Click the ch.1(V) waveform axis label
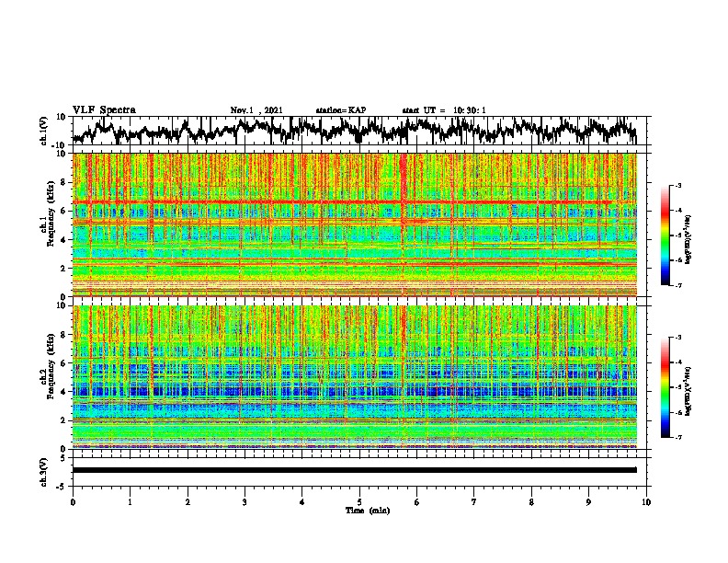Image resolution: width=728 pixels, height=563 pixels. pyautogui.click(x=44, y=131)
